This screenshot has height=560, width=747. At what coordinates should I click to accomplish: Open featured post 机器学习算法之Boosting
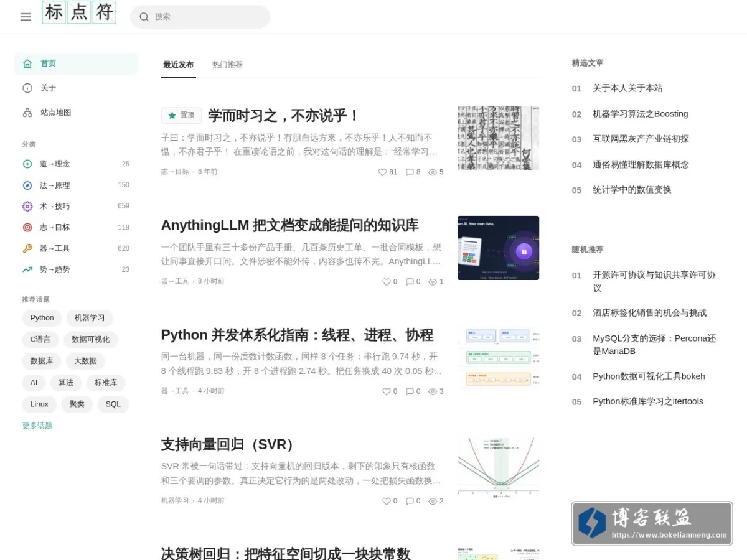click(641, 114)
